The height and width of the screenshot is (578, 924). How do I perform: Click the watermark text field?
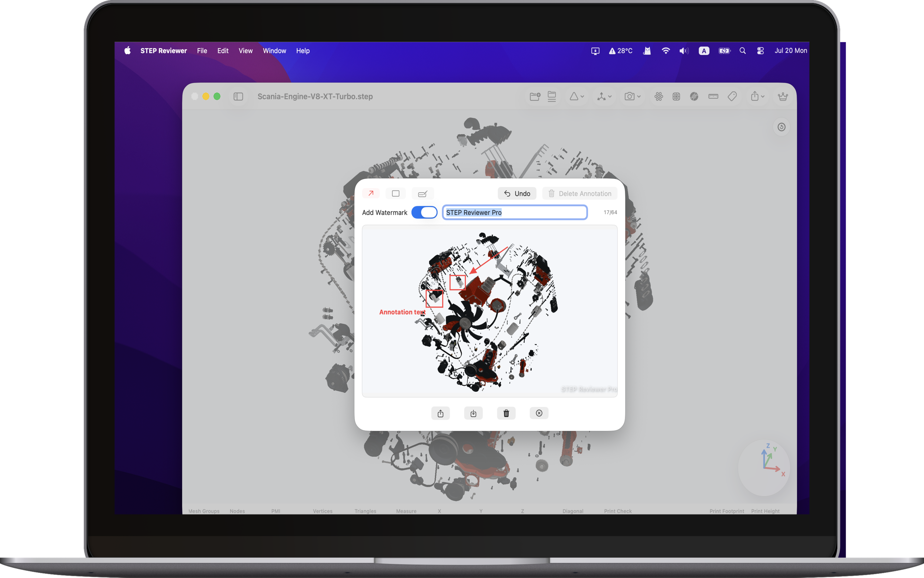[x=515, y=212]
